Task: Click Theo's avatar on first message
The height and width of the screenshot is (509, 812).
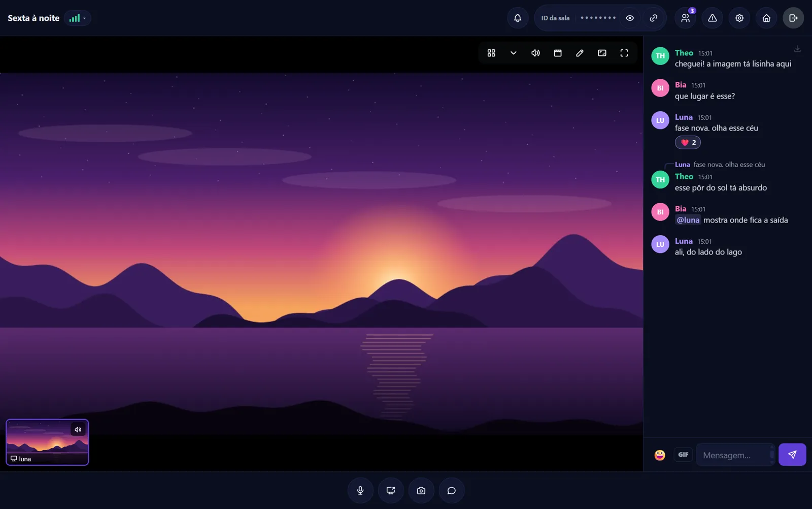Action: 660,56
